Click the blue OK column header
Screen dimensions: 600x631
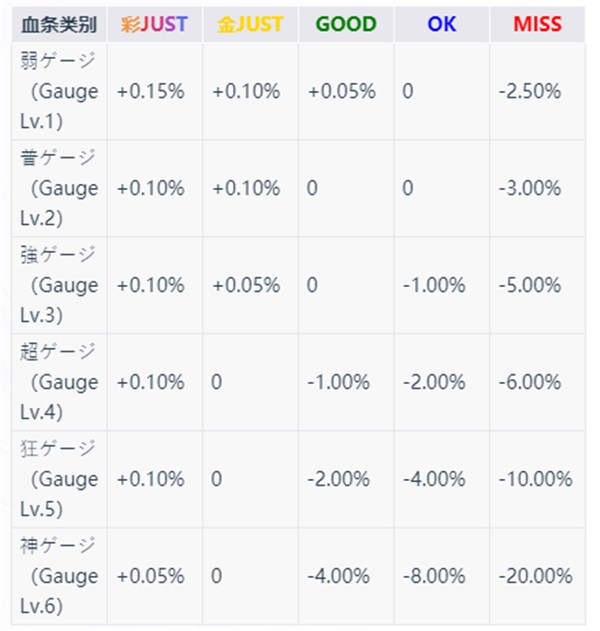point(441,24)
